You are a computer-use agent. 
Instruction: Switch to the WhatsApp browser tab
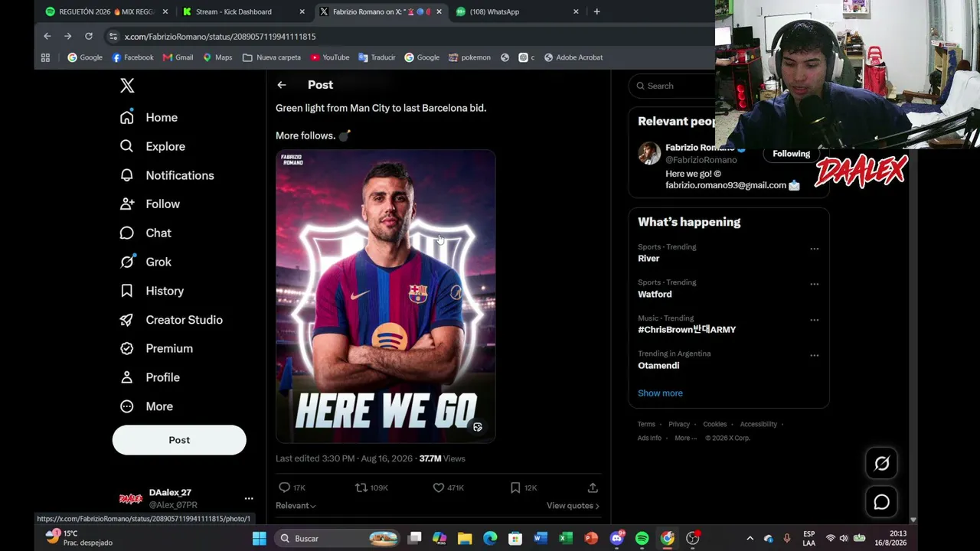[516, 11]
